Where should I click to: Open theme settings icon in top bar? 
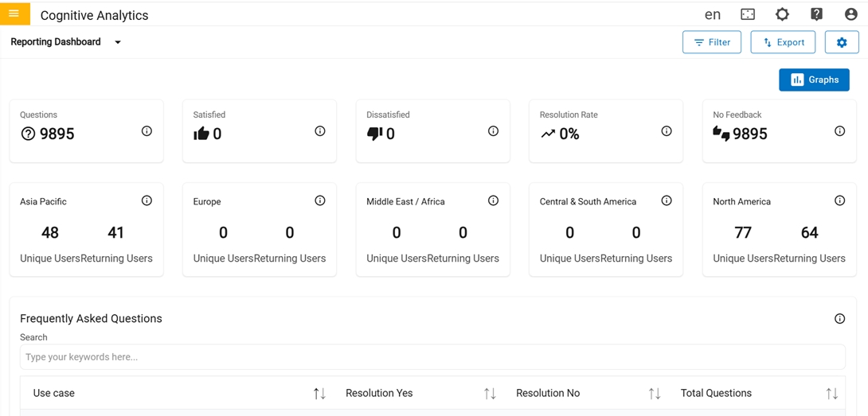click(782, 14)
